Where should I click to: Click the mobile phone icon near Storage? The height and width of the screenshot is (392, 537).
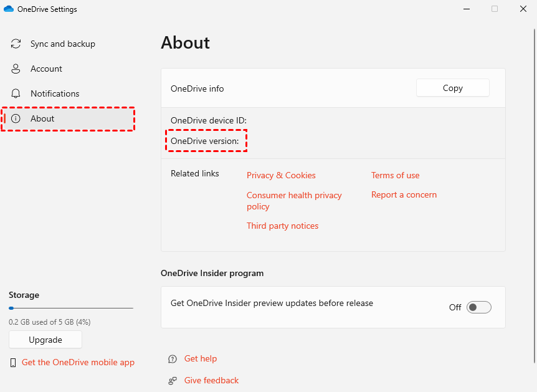tap(14, 362)
